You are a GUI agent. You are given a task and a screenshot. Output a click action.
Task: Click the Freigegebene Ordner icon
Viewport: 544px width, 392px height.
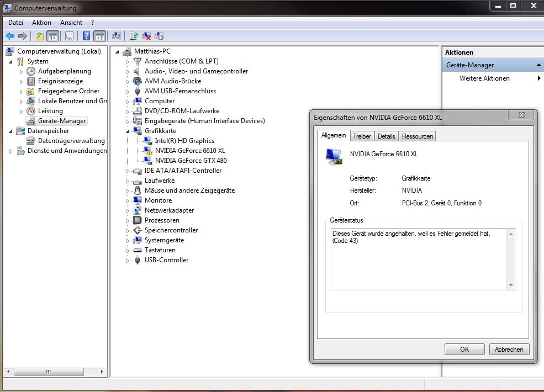coord(31,91)
